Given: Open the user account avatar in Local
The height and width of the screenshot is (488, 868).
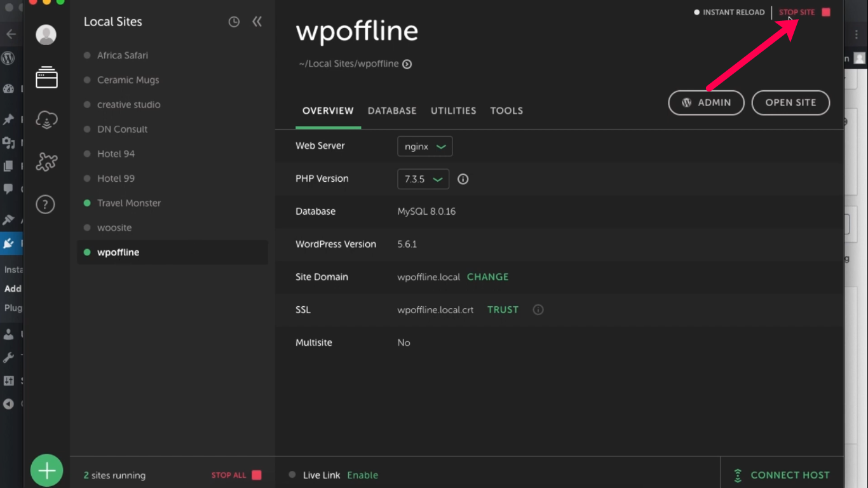Looking at the screenshot, I should coord(46,35).
